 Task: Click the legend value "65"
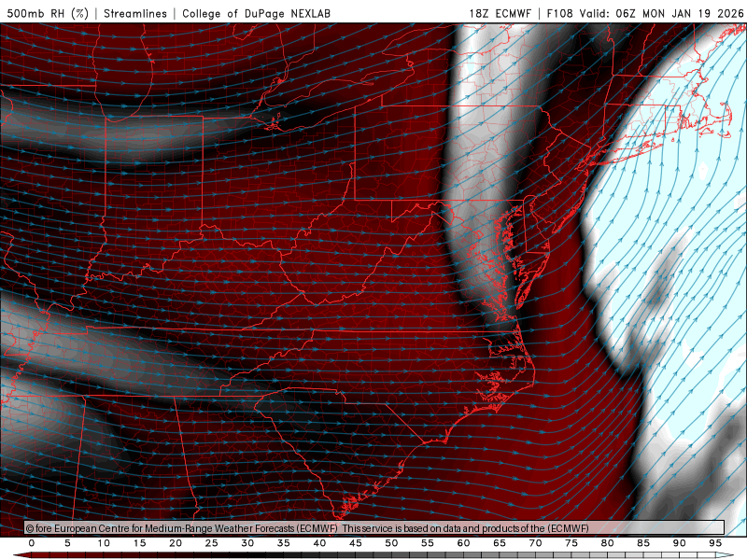pyautogui.click(x=500, y=543)
